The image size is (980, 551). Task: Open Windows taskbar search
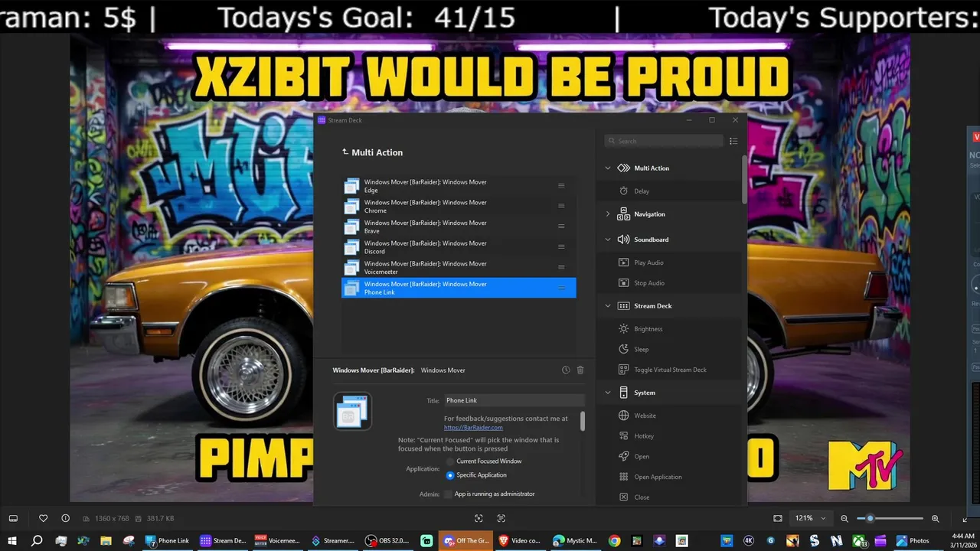point(36,540)
